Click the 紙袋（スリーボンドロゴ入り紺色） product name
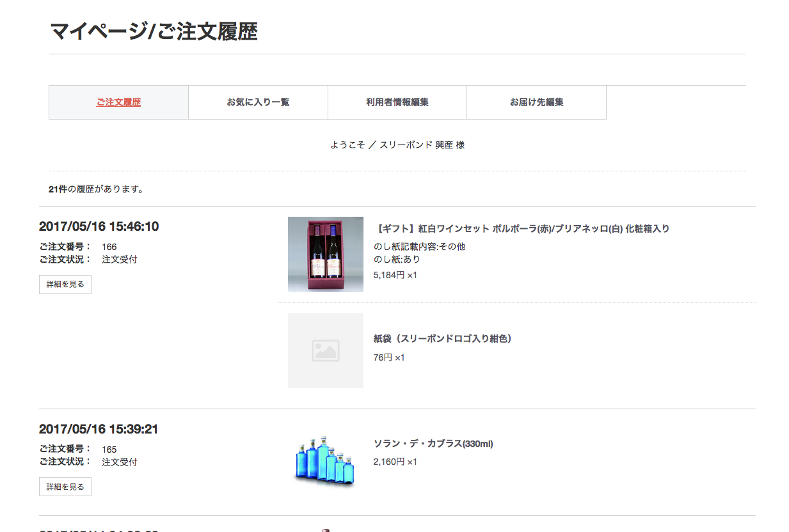The image size is (789, 532). point(442,339)
